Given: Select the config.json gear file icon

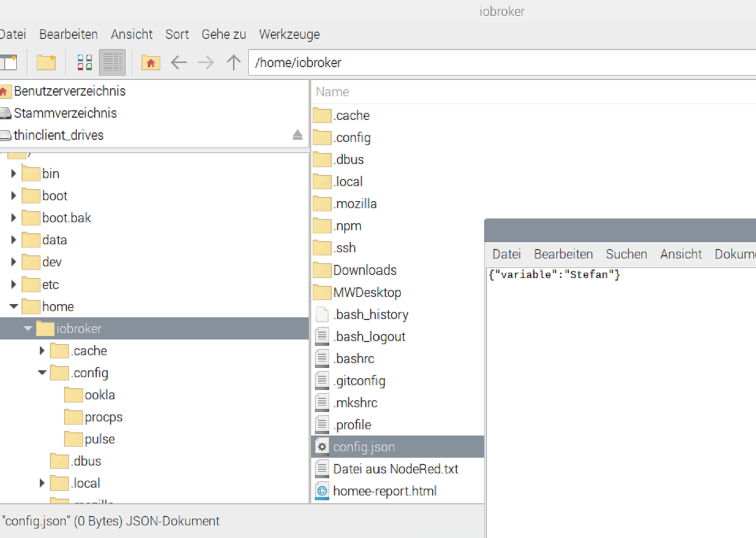Looking at the screenshot, I should [322, 447].
